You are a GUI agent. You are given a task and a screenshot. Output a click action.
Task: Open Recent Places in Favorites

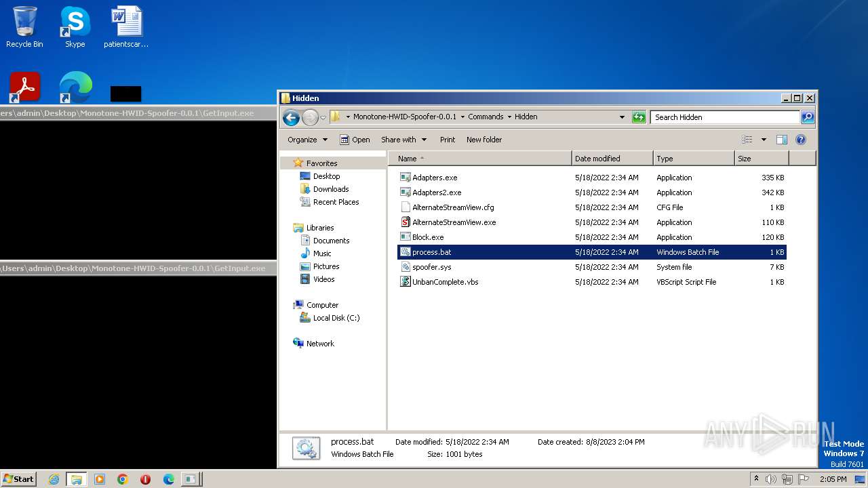[336, 202]
